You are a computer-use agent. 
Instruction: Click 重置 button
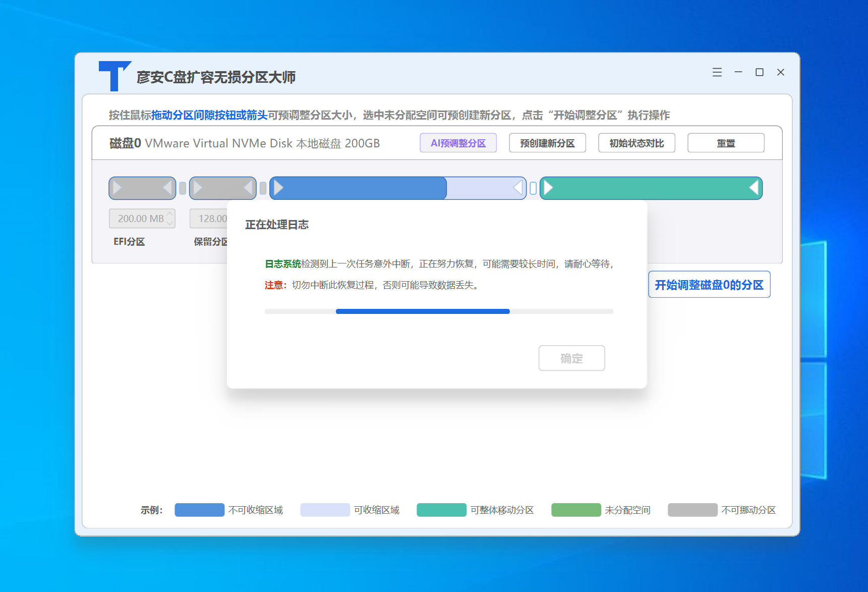click(x=726, y=143)
